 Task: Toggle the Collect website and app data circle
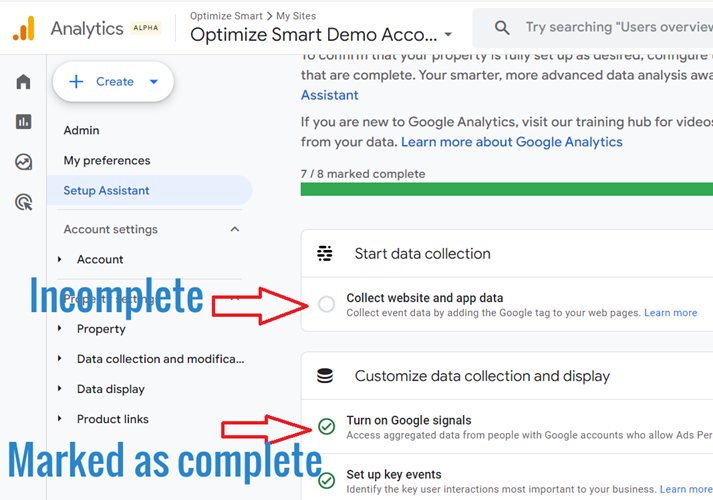tap(326, 304)
